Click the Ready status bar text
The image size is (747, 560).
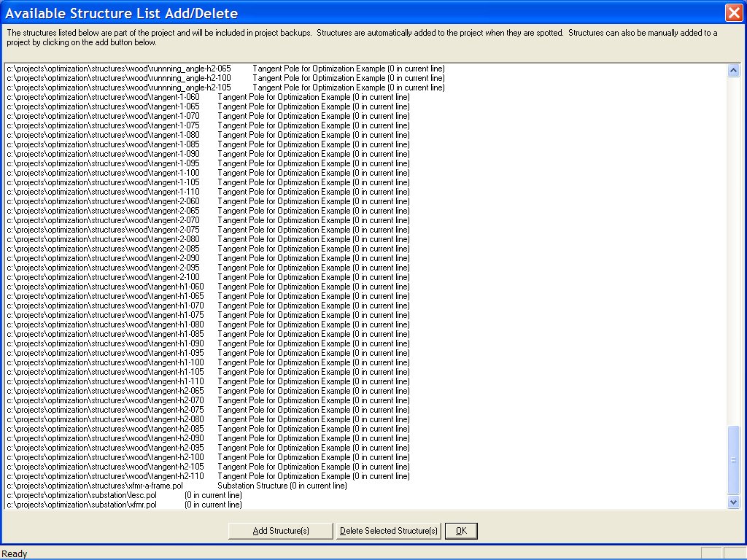pos(14,553)
